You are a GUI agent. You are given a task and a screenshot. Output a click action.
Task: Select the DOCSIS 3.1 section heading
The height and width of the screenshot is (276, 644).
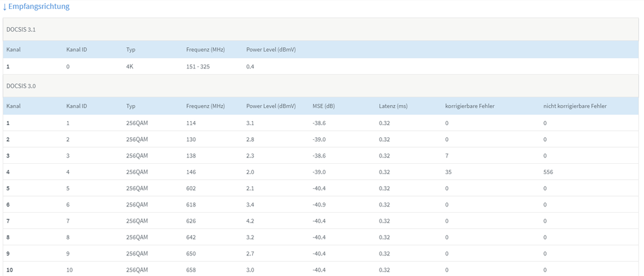(19, 30)
